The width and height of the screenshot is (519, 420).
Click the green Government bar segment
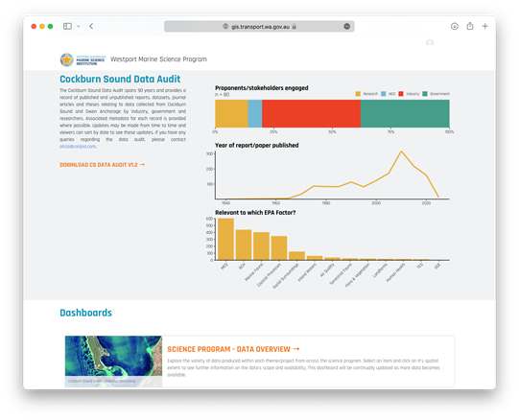point(405,113)
